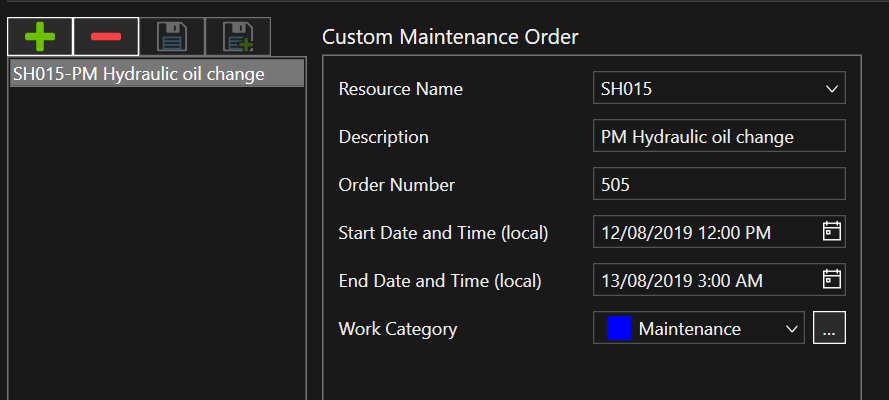Click the Resource Name label

tap(401, 89)
